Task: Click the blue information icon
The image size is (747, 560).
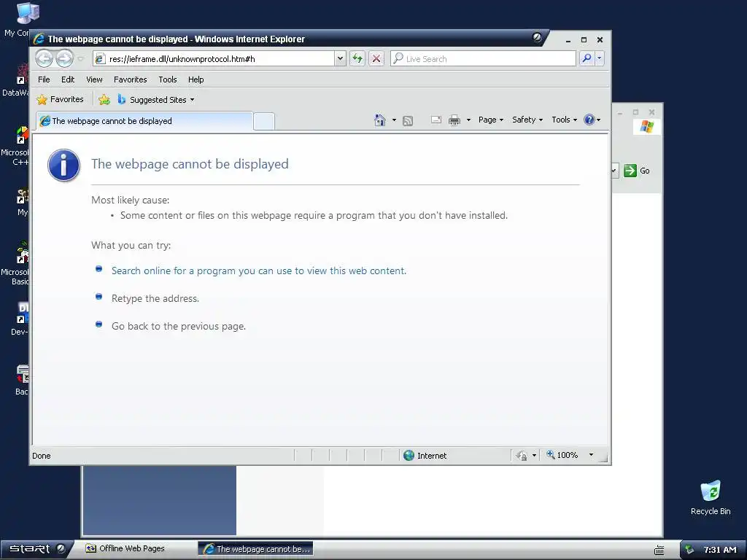Action: click(x=63, y=166)
